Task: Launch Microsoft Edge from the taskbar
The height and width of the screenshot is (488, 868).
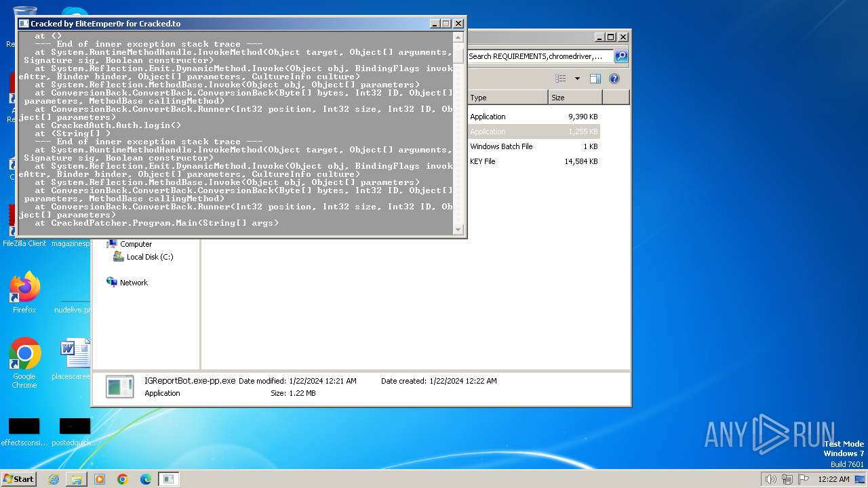Action: (x=146, y=479)
